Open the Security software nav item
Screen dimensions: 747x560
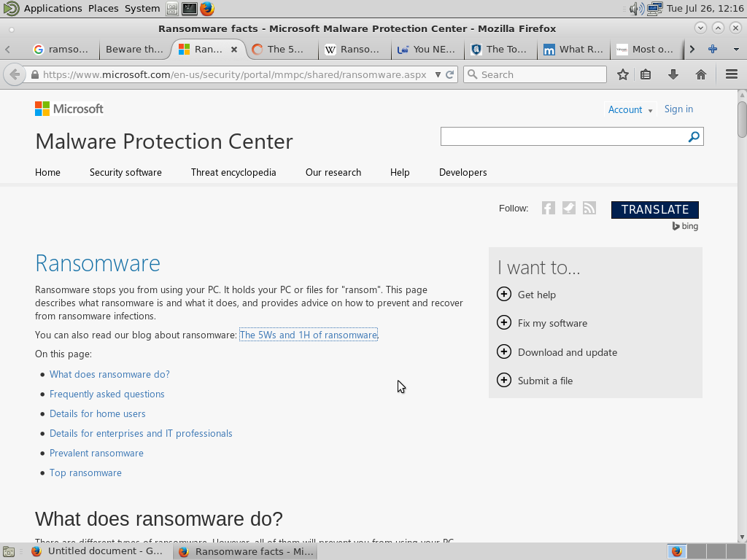click(x=125, y=172)
